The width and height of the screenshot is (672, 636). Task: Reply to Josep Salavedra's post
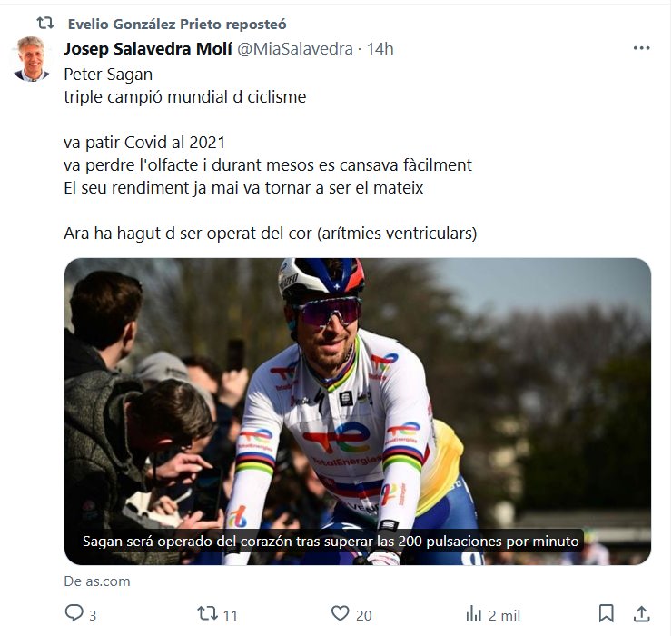click(74, 614)
